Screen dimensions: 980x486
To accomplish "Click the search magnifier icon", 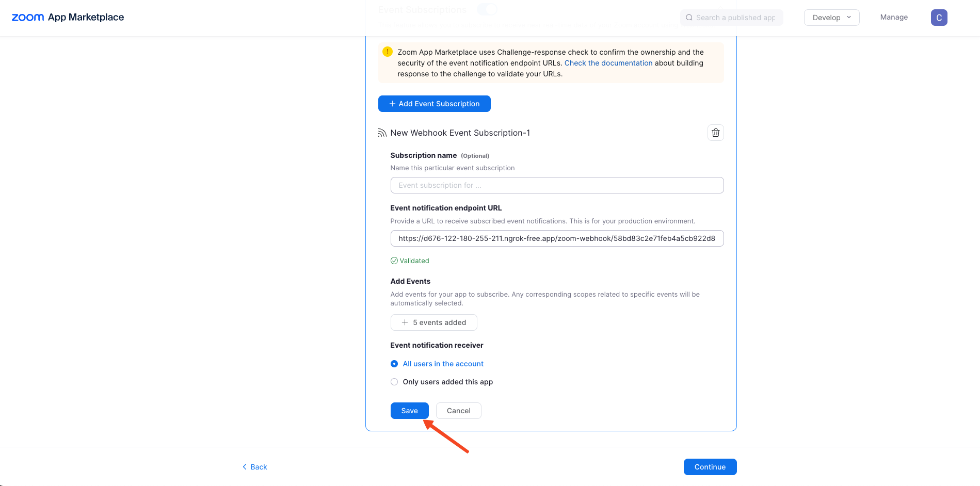I will coord(689,18).
